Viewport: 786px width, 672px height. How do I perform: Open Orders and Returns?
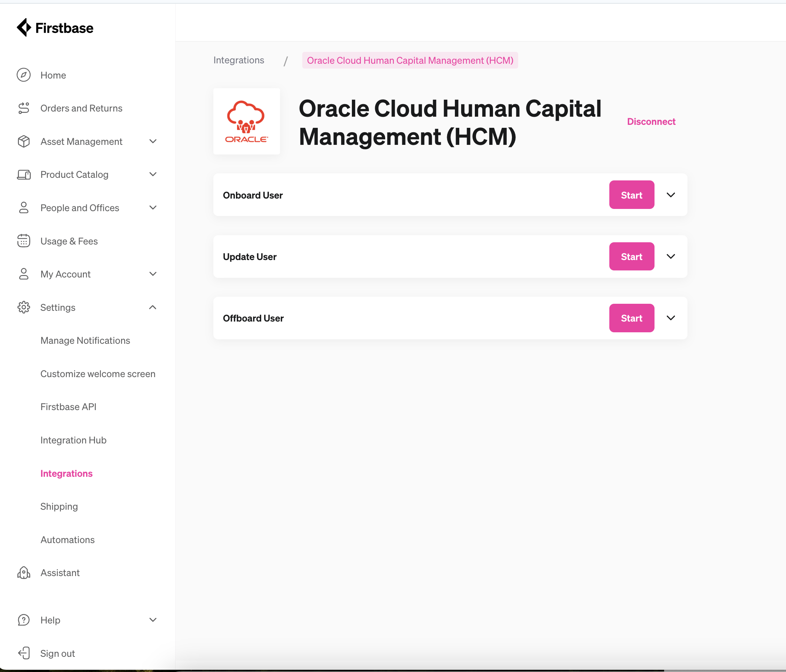pyautogui.click(x=81, y=108)
